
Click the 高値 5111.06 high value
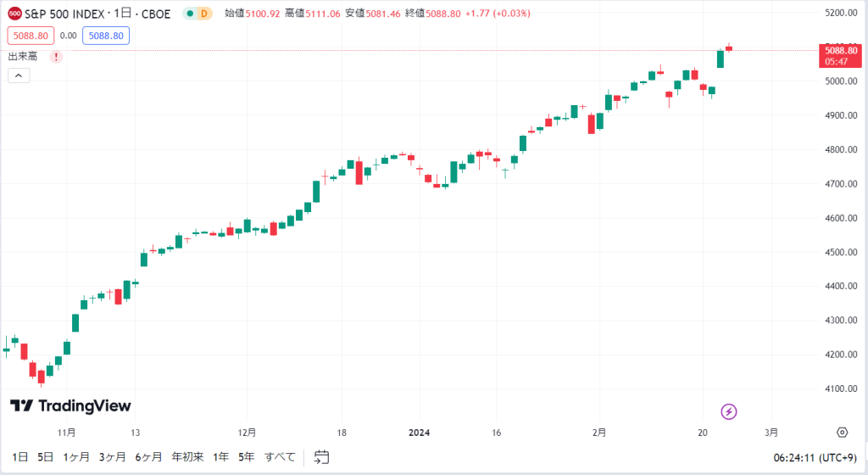point(313,14)
